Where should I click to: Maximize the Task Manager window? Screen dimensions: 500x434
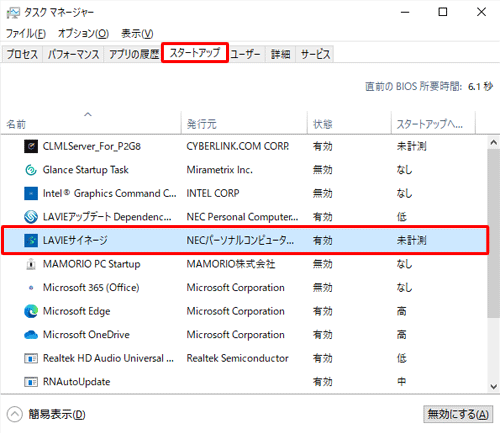point(443,12)
